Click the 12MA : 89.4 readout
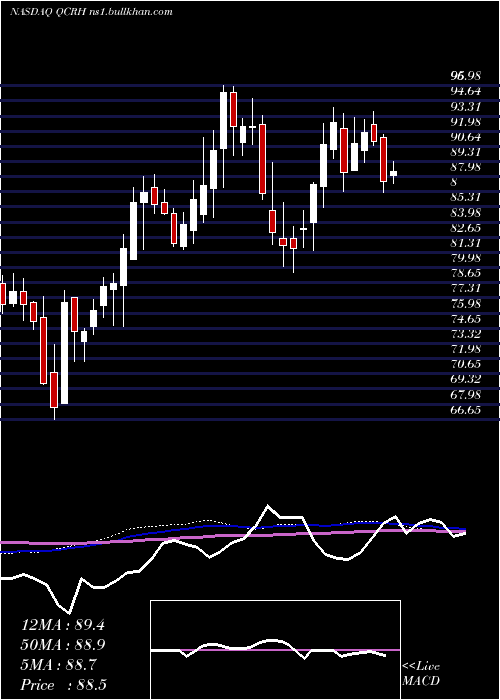This screenshot has height=700, width=500. click(x=63, y=625)
